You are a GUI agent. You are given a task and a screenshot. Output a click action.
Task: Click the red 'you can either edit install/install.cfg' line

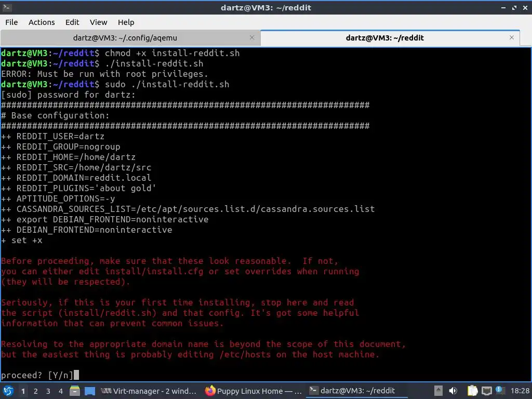[x=180, y=271]
